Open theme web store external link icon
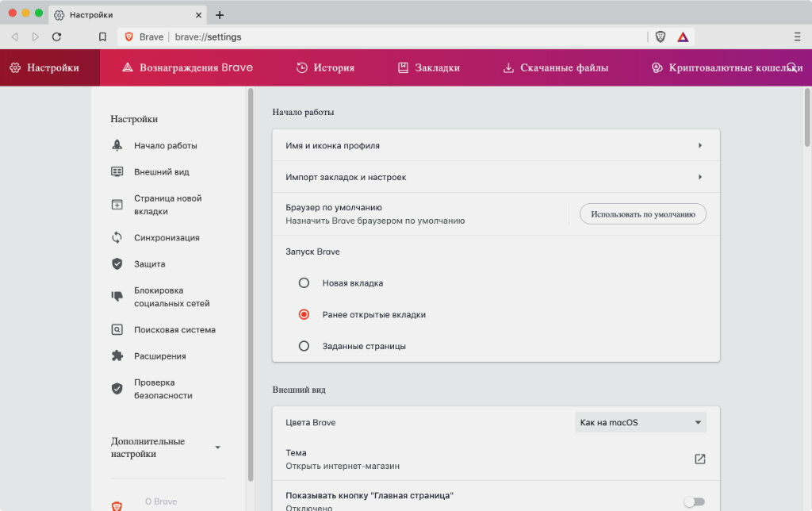 coord(699,459)
